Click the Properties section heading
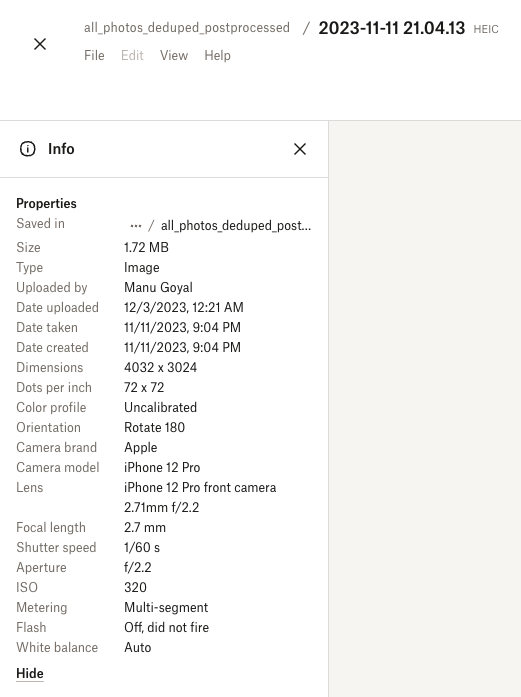Image resolution: width=521 pixels, height=697 pixels. (x=46, y=203)
